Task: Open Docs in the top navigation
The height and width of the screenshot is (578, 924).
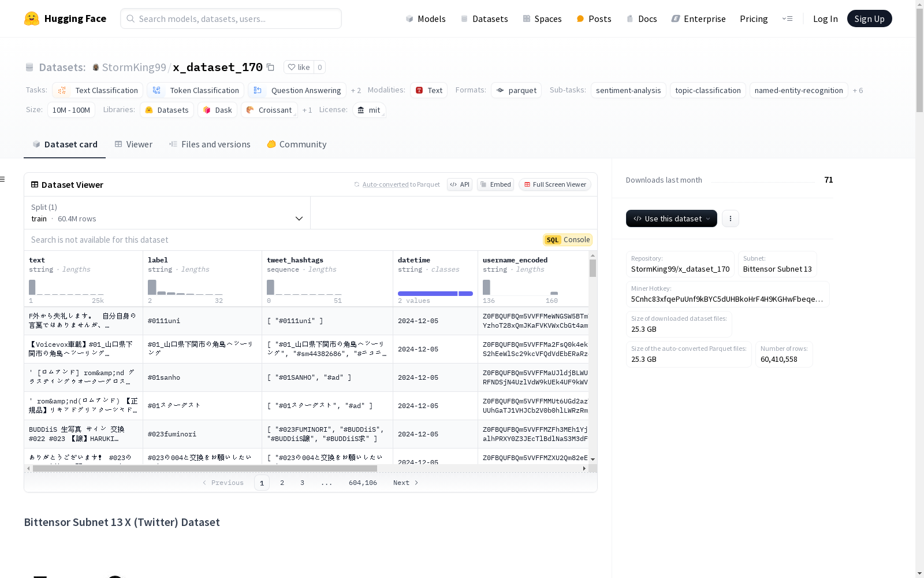Action: 642,18
